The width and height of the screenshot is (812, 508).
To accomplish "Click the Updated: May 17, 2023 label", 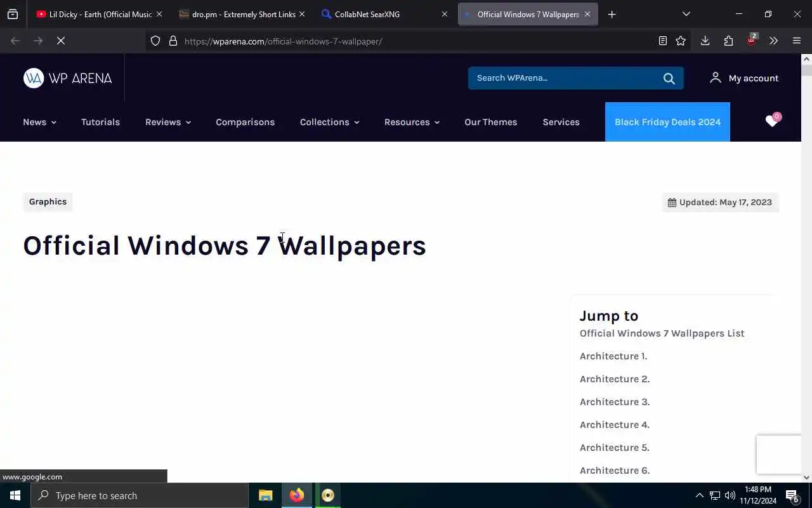I will pyautogui.click(x=720, y=202).
